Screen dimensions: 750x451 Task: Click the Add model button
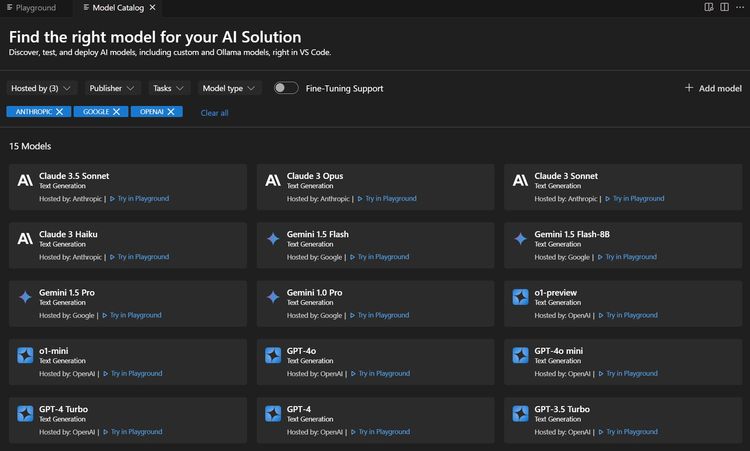[x=713, y=88]
